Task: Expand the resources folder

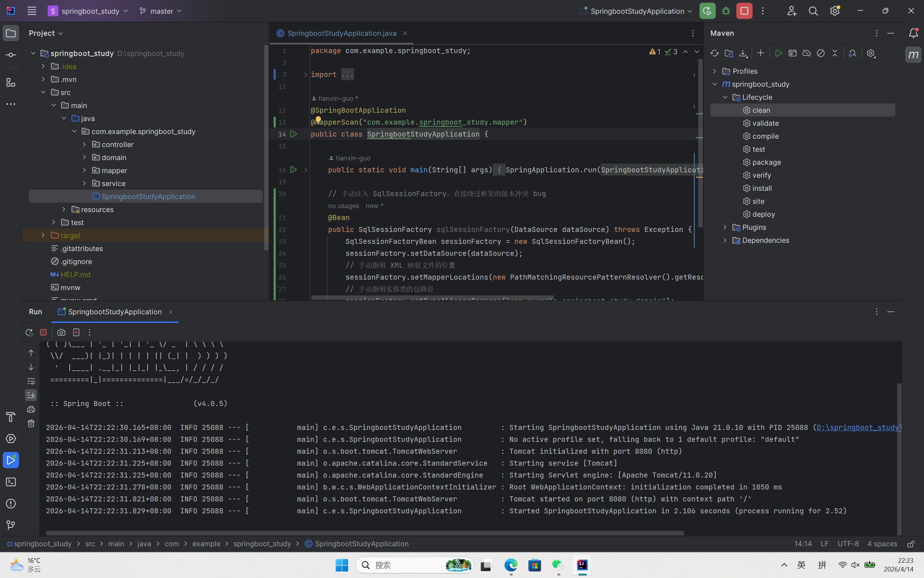Action: [64, 210]
